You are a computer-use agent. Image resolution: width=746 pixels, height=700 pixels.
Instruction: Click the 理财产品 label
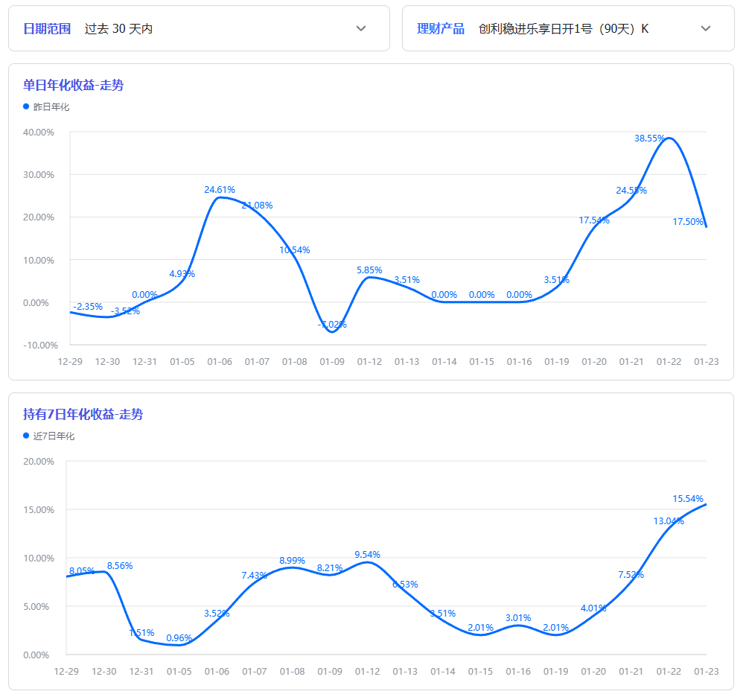(441, 29)
